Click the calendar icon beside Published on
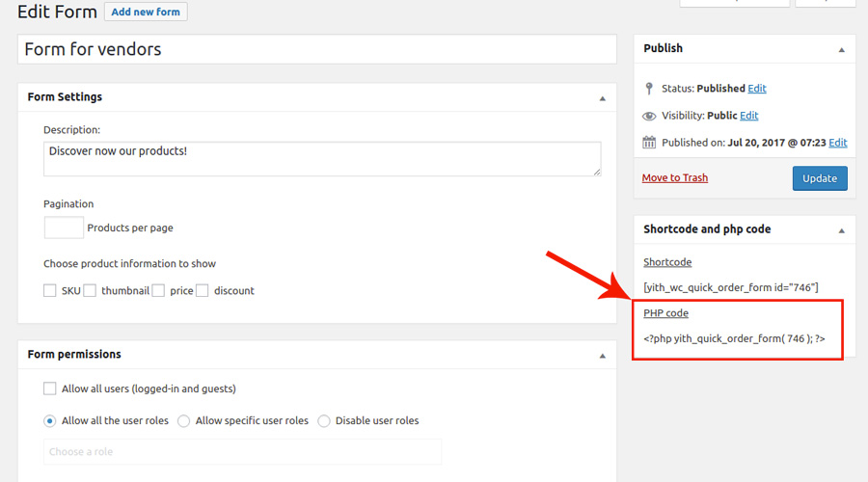 [x=649, y=143]
